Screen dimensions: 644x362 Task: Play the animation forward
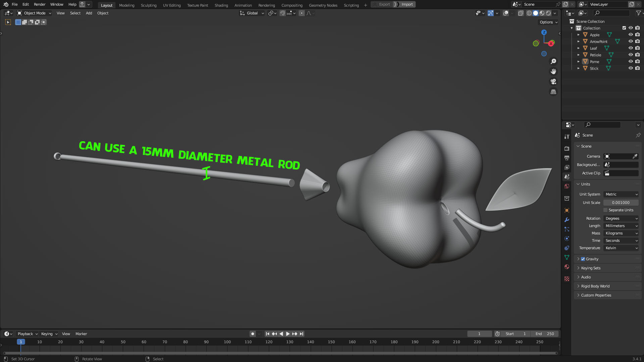coord(288,334)
